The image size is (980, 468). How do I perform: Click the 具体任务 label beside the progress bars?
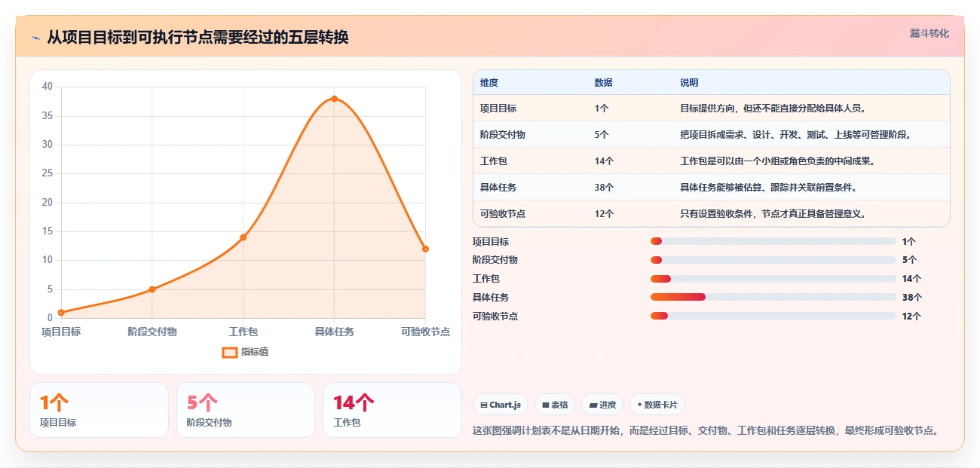click(x=491, y=298)
